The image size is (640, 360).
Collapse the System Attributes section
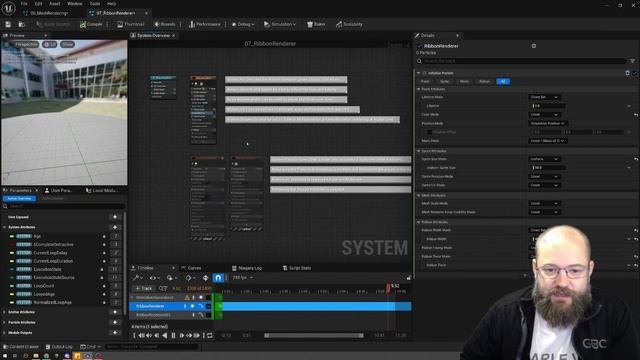click(x=5, y=227)
